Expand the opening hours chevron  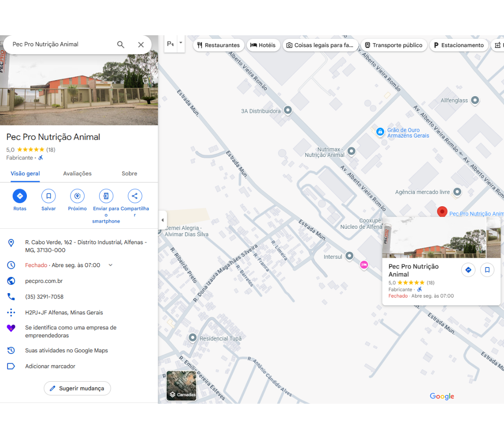pos(111,265)
